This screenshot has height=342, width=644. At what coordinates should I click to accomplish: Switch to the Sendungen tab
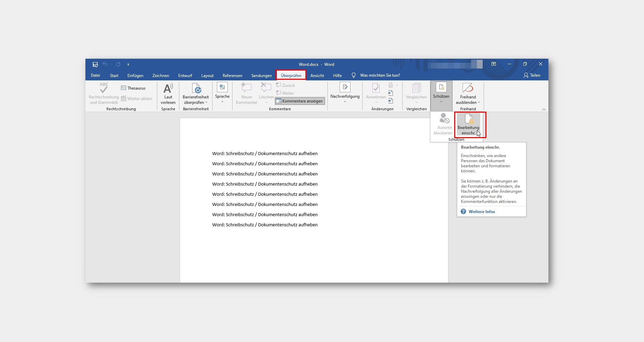click(x=261, y=75)
